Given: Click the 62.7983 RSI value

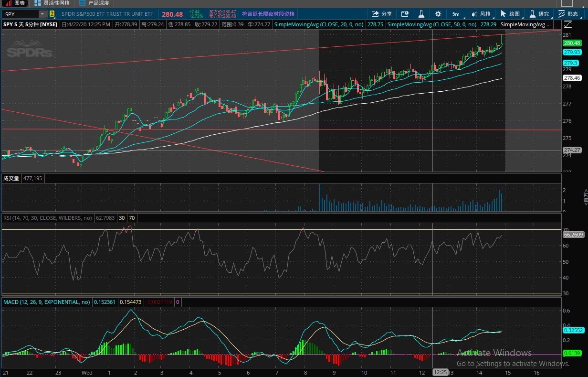Looking at the screenshot, I should point(105,218).
